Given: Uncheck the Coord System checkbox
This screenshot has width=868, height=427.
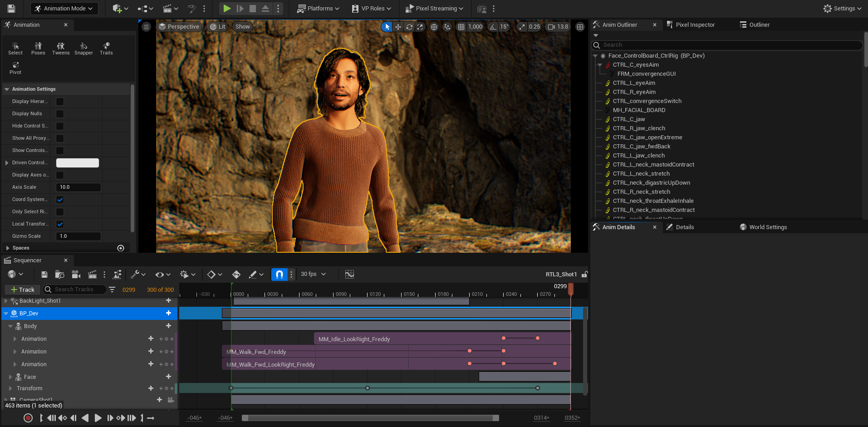Looking at the screenshot, I should coord(60,200).
